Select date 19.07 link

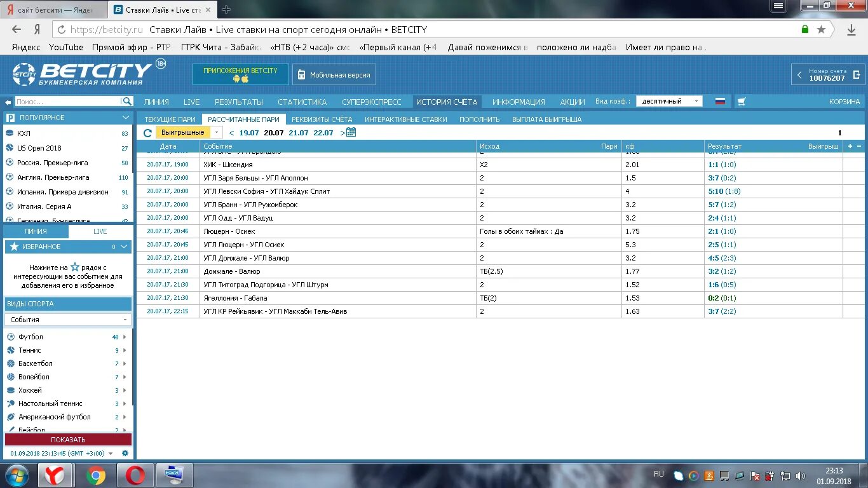tap(249, 133)
